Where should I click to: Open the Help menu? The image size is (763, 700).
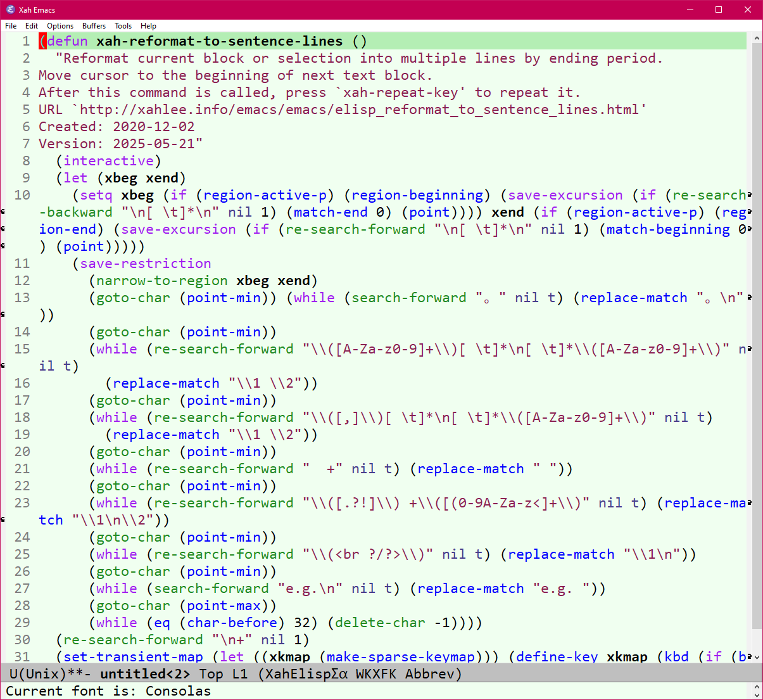[x=148, y=26]
